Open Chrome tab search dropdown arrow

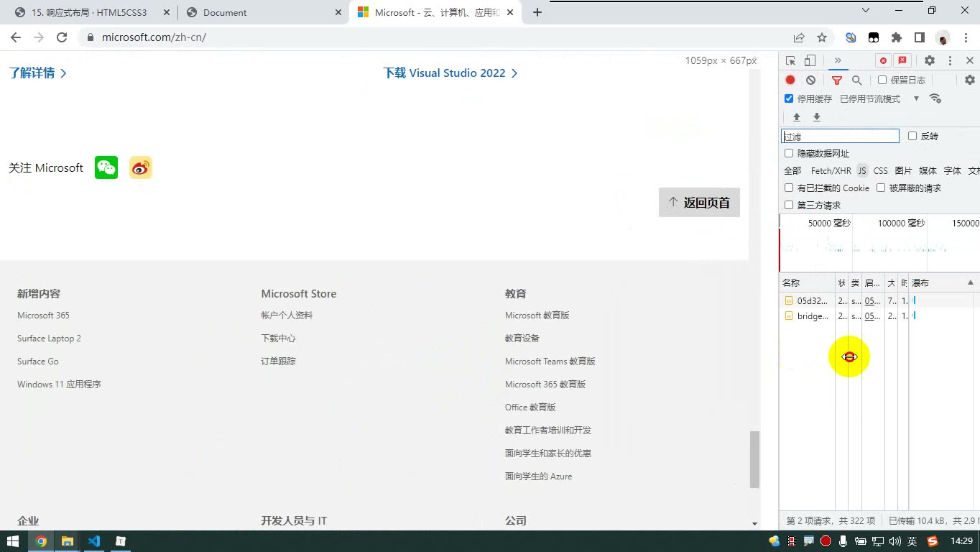(866, 11)
